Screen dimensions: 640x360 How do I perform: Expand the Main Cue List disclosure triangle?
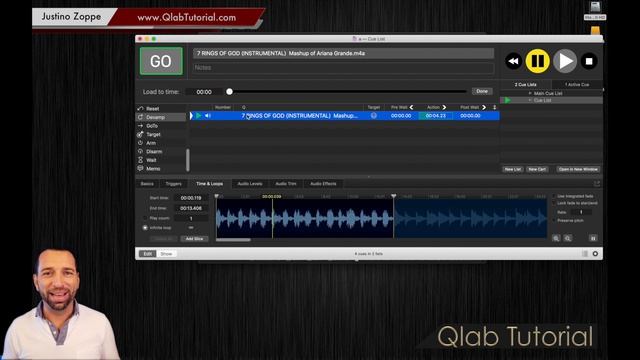tap(530, 93)
